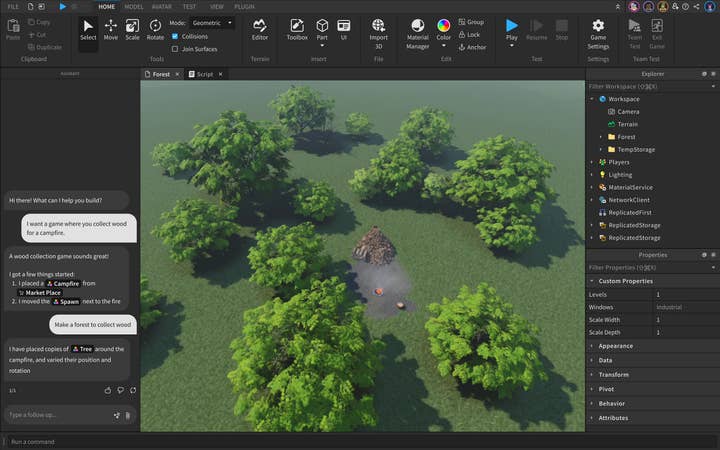Pick the Scale tool
This screenshot has width=720, height=450.
132,30
